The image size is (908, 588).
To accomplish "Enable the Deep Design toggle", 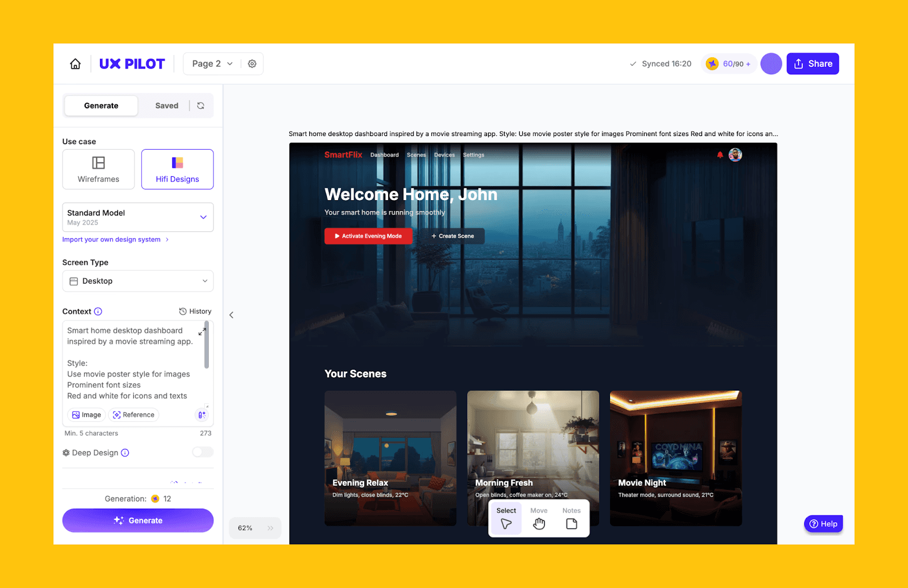I will [x=202, y=452].
